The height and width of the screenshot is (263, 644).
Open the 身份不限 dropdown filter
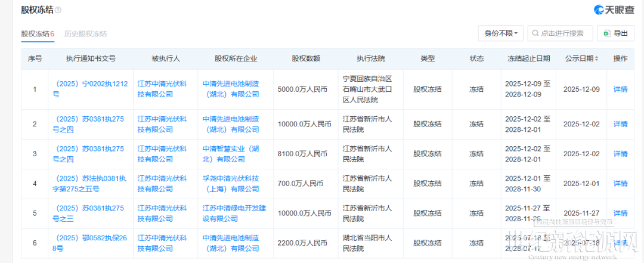pos(500,33)
